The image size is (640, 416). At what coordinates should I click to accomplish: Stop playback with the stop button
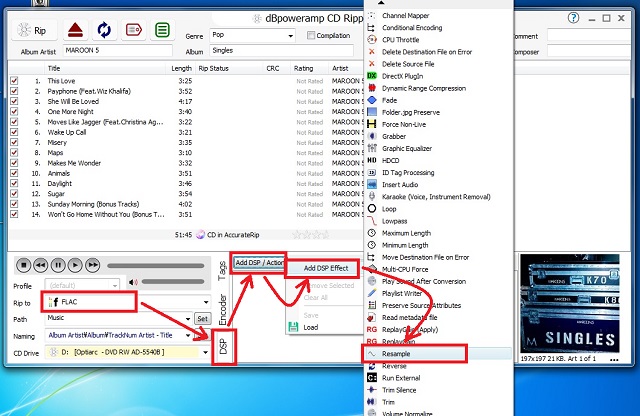point(24,265)
